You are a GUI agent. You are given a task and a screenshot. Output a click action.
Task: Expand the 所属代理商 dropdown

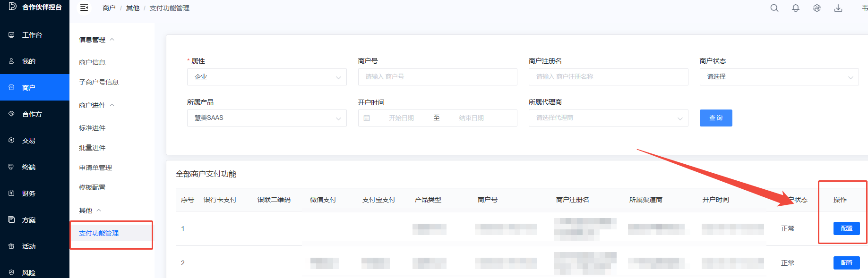click(608, 118)
